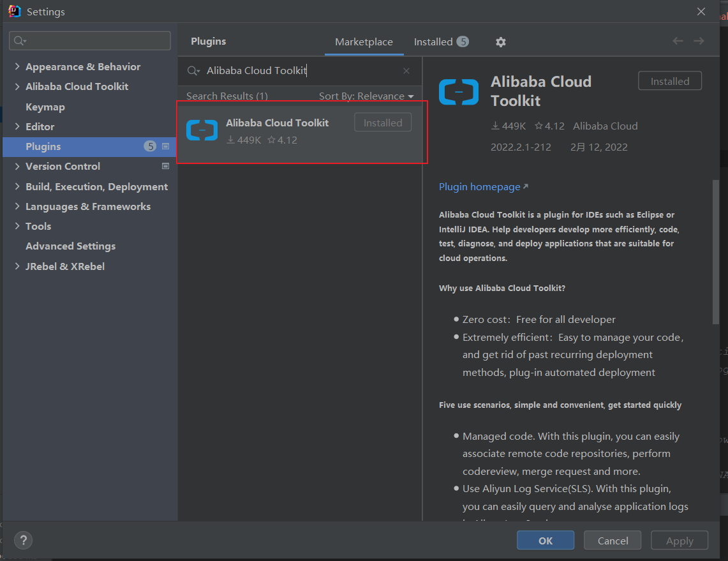Viewport: 728px width, 561px height.
Task: Clear the plugin search text
Action: [406, 71]
